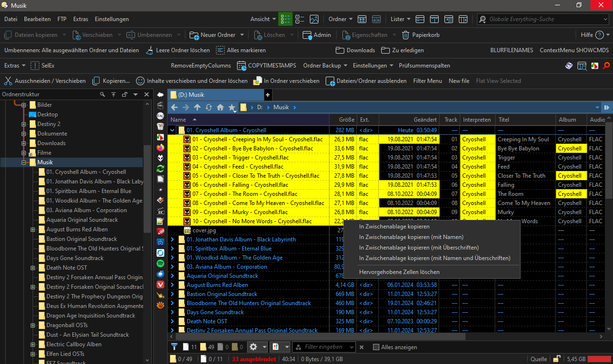Open the Thunderbird icon in vertical toolbar
This screenshot has width=613, height=364.
pos(160,274)
